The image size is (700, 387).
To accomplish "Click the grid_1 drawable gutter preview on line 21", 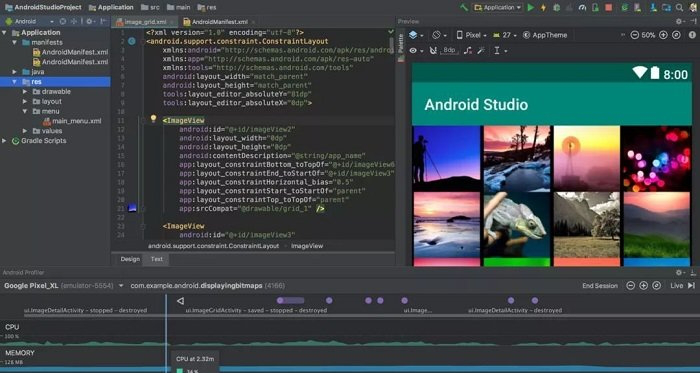I will coord(132,208).
